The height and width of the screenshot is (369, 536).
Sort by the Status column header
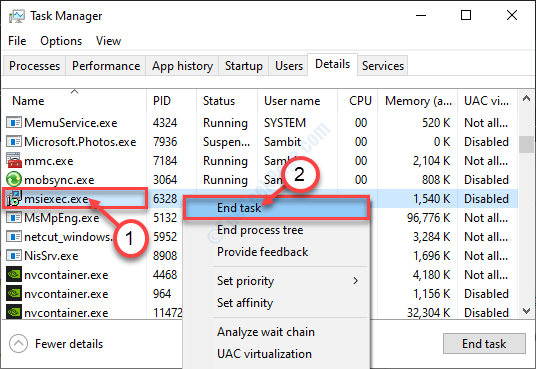227,101
